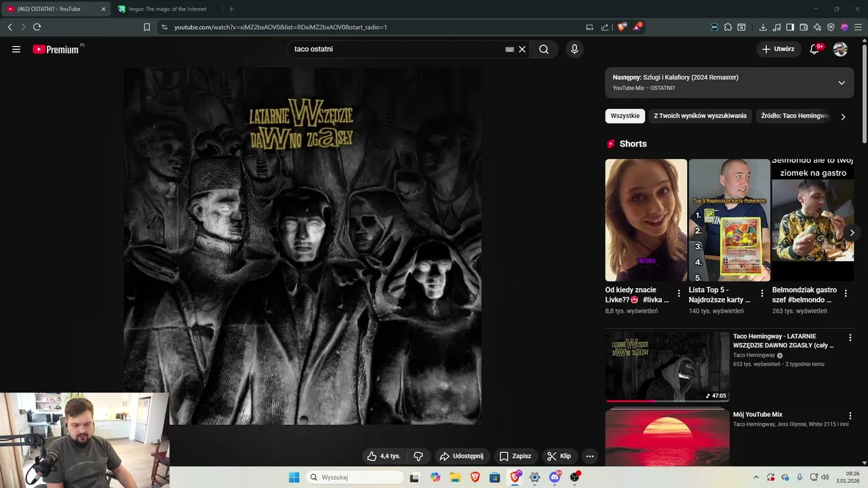Click the page vertical scrollbar

coord(864,93)
